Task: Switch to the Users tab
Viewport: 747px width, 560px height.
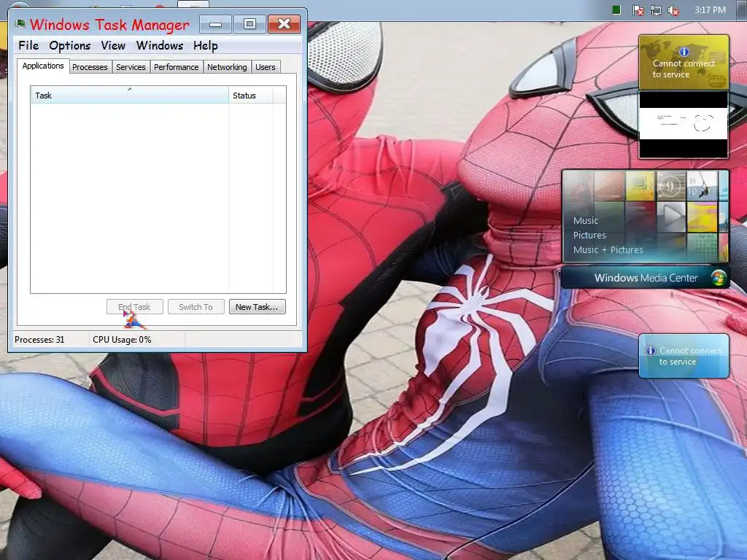Action: tap(266, 67)
